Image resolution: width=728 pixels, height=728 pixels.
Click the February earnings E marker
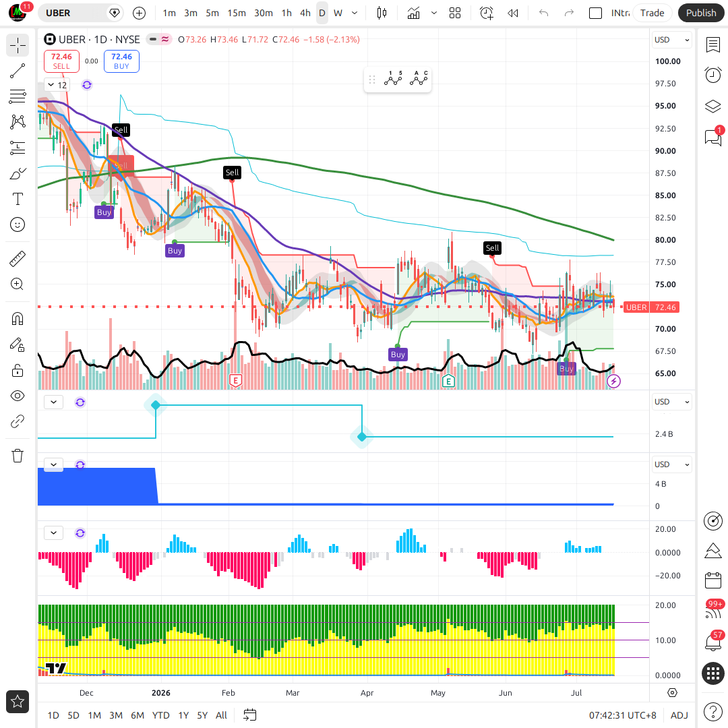pyautogui.click(x=236, y=381)
